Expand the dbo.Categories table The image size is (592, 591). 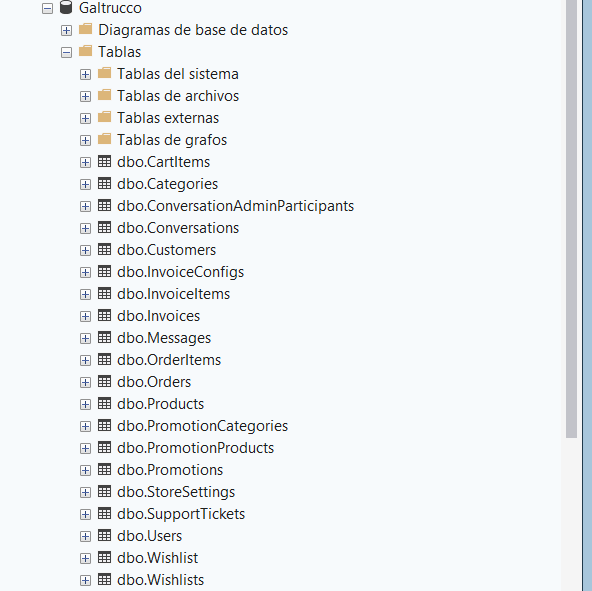(85, 184)
